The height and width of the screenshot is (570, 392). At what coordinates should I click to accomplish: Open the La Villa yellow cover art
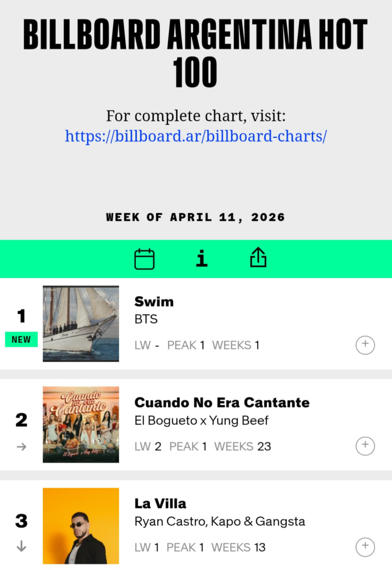(x=81, y=526)
